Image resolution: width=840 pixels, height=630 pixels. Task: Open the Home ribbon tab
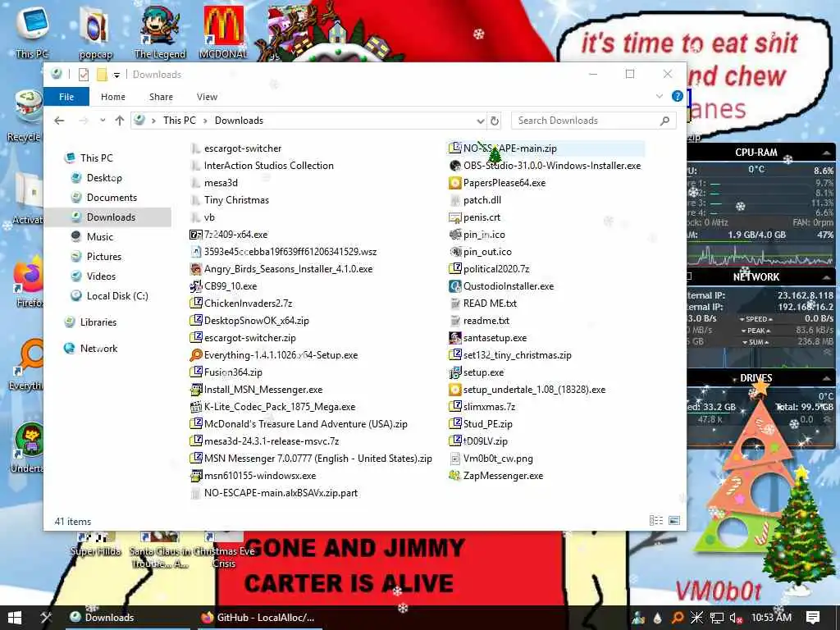coord(113,97)
